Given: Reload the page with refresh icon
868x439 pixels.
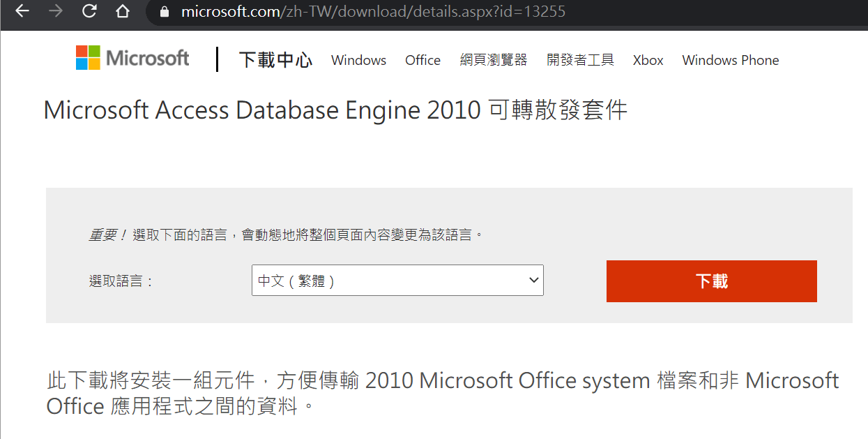Looking at the screenshot, I should click(89, 11).
